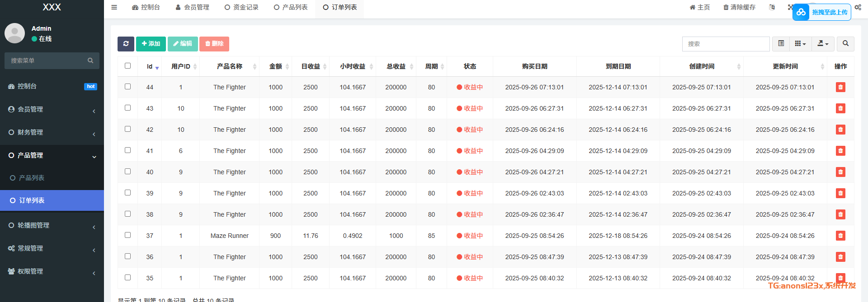Open the columns visibility dropdown
Image resolution: width=868 pixels, height=302 pixels.
click(800, 44)
